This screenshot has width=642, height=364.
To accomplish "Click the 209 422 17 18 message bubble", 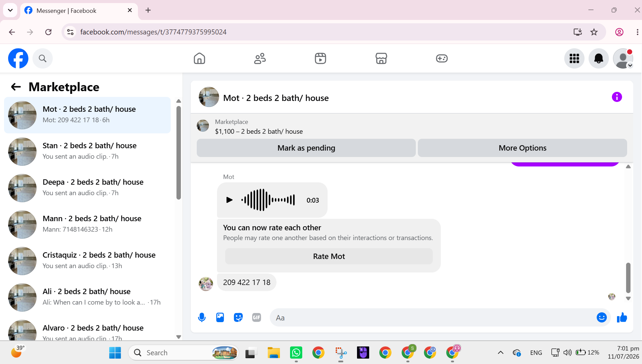I will click(247, 282).
